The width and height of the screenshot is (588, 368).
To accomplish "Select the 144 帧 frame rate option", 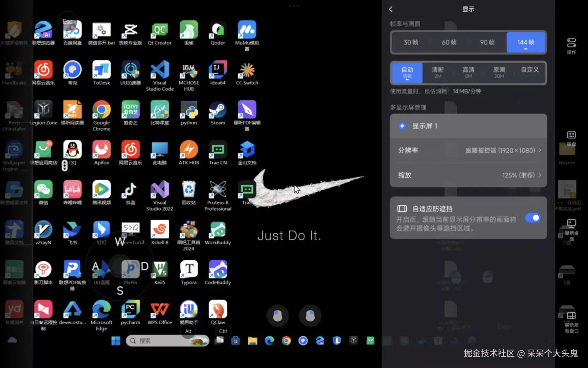I will [526, 42].
